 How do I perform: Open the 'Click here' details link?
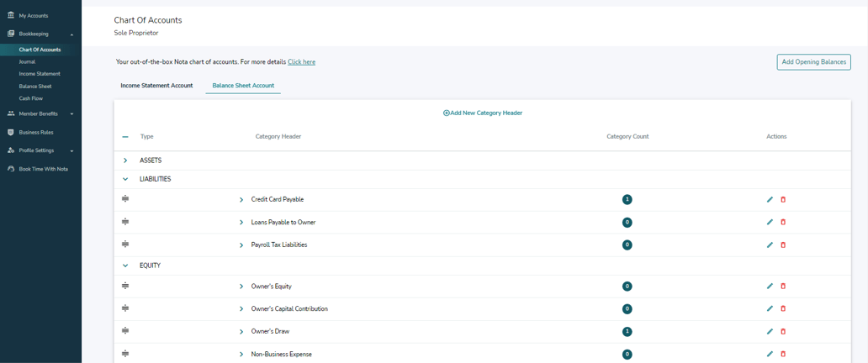(x=301, y=62)
